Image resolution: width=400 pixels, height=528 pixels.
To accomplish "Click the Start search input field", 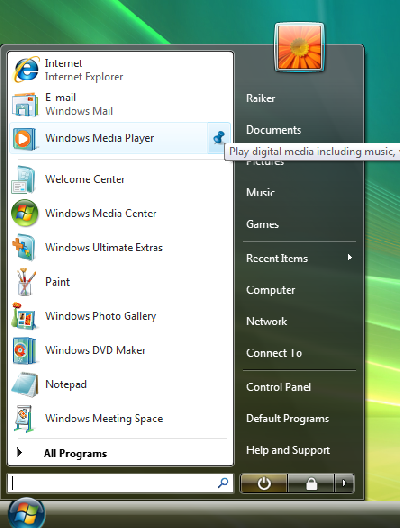I will [120, 484].
